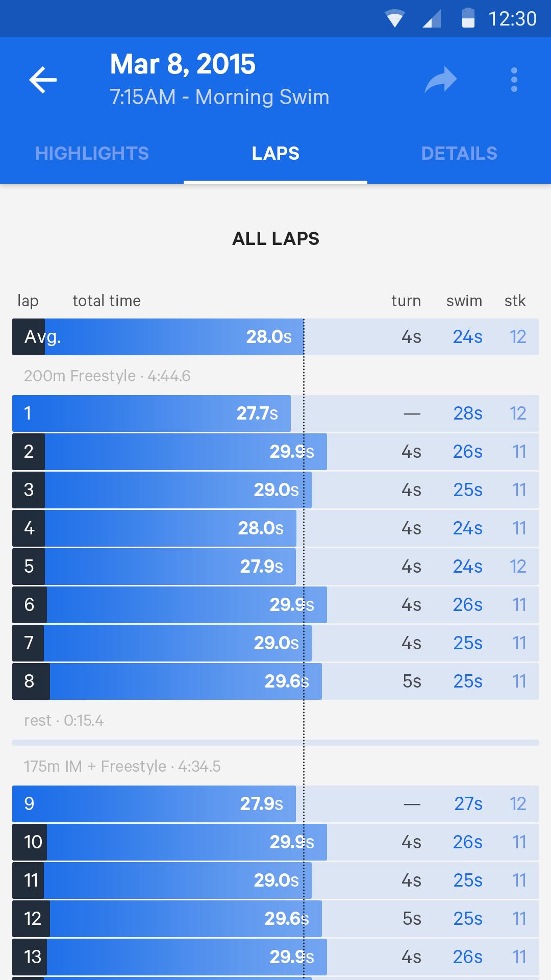This screenshot has width=551, height=980.
Task: Open the 28s swim time for lap 1
Action: [x=467, y=413]
